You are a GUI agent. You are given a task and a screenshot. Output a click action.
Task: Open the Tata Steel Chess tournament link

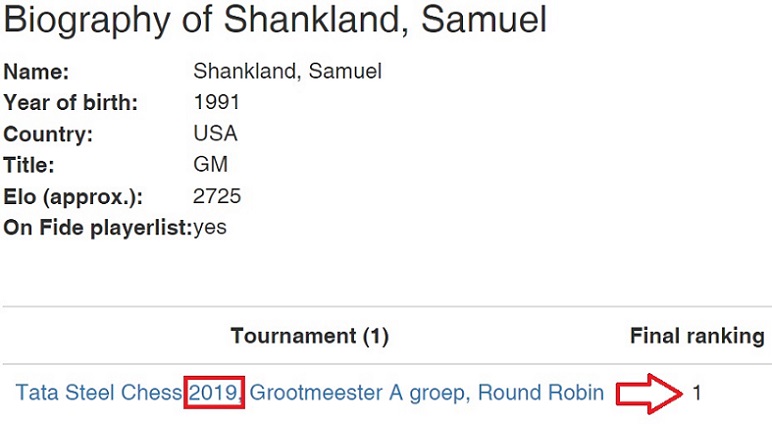(98, 393)
